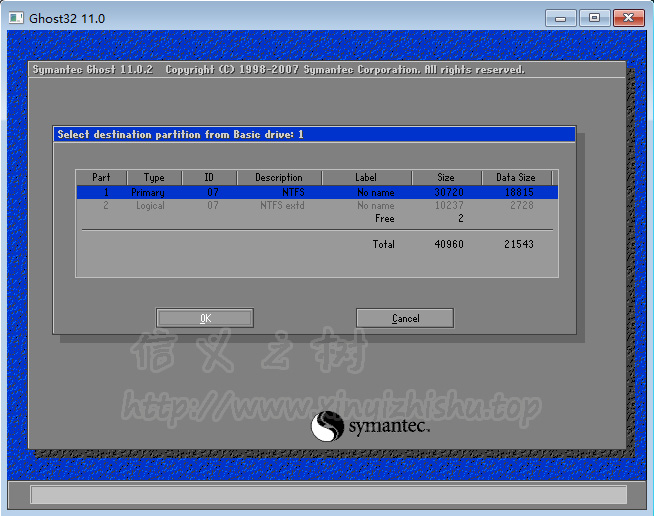The width and height of the screenshot is (654, 516).
Task: Click the Total row in partition table
Action: point(384,244)
